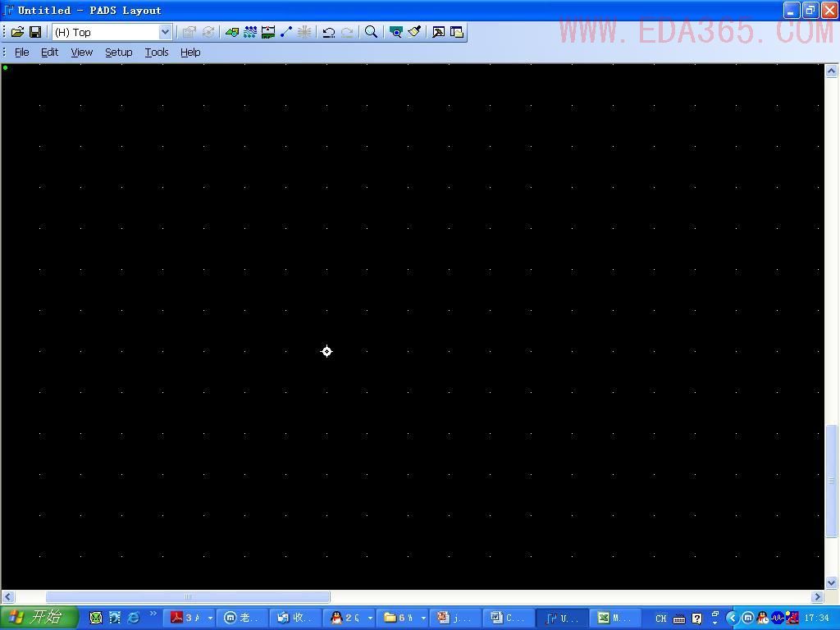Click the green icon in quick launch
This screenshot has height=630, width=840.
tap(96, 618)
